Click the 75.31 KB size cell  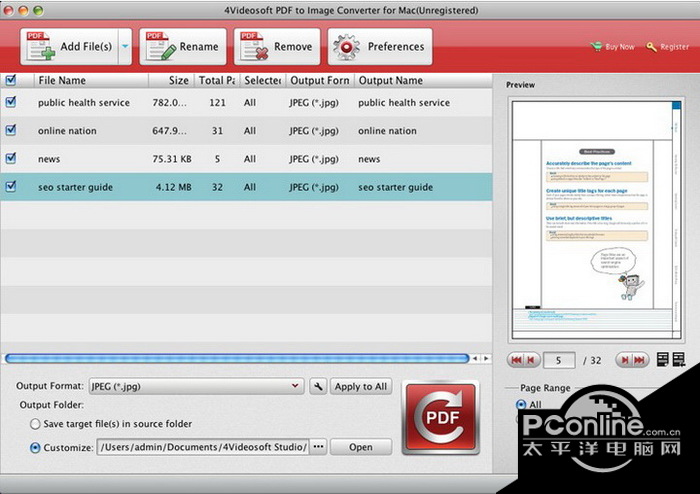click(x=172, y=159)
